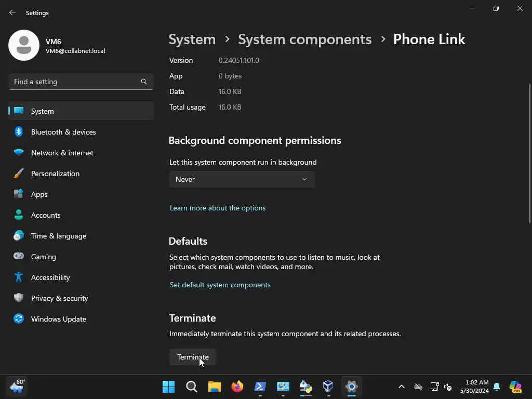Open the Privacy & security section

point(81,298)
